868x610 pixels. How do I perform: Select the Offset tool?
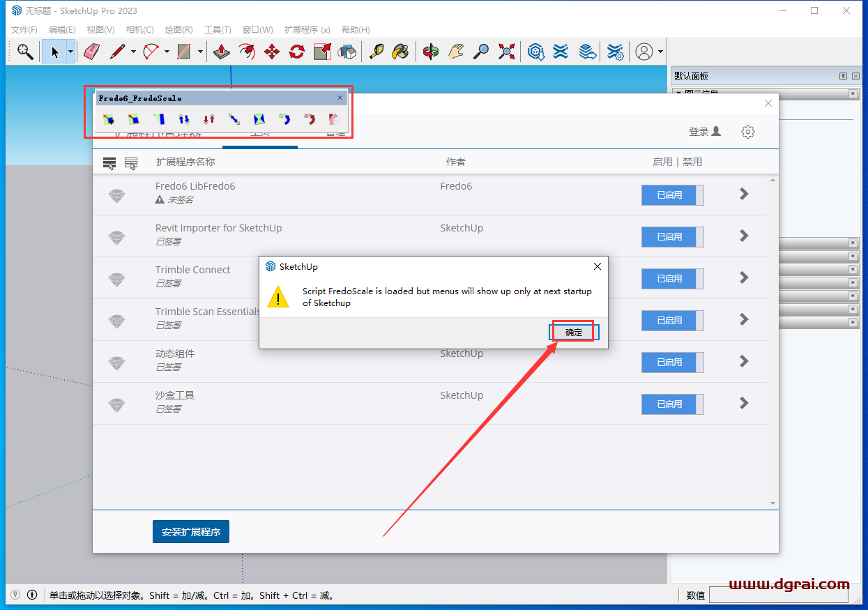coord(247,52)
